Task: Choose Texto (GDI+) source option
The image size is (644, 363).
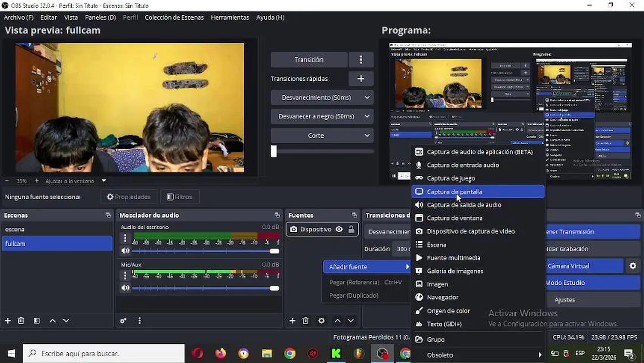Action: tap(478, 324)
